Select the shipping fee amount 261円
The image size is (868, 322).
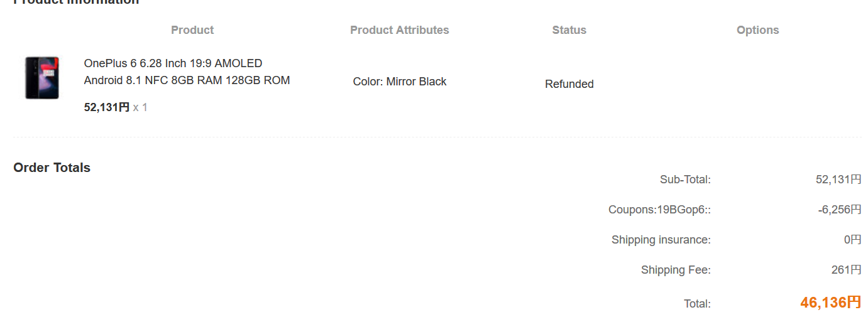(x=847, y=270)
